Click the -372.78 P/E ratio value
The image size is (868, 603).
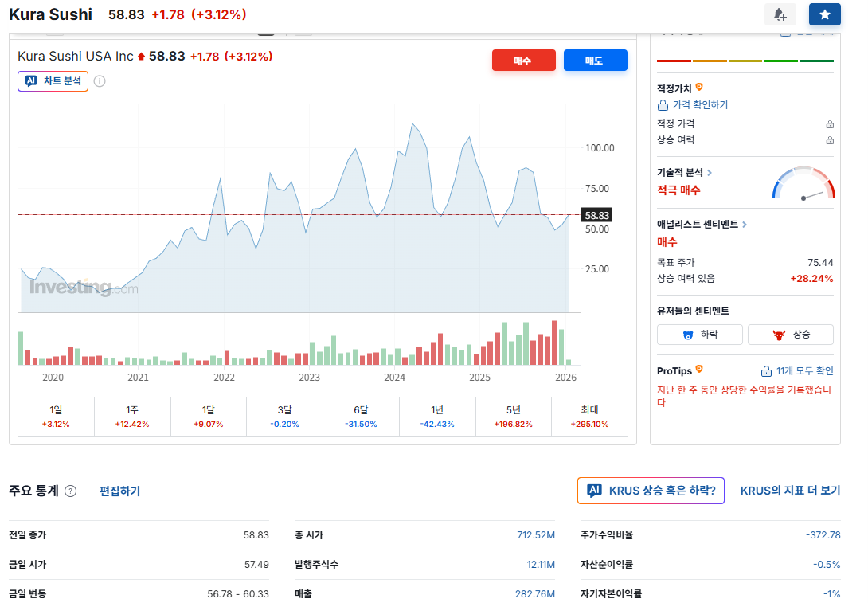pos(823,534)
